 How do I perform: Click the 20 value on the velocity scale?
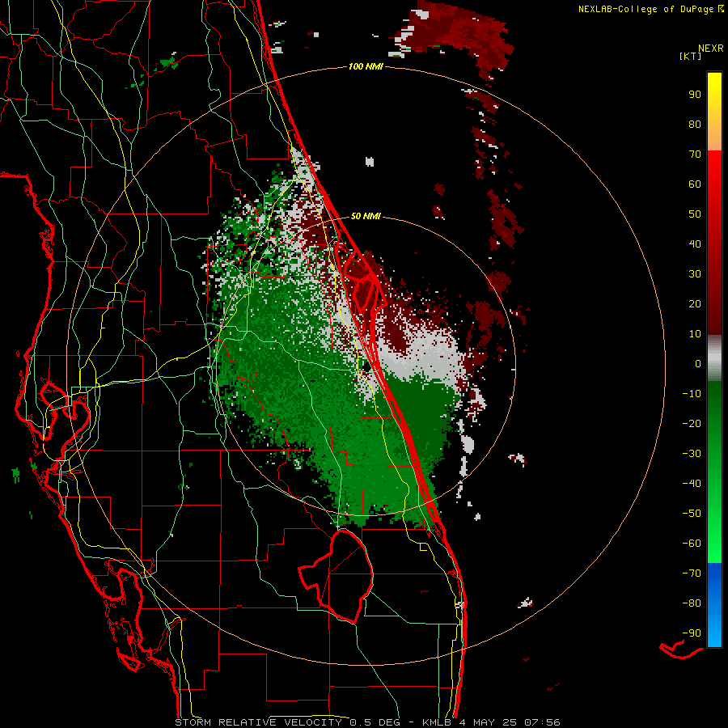pos(695,304)
